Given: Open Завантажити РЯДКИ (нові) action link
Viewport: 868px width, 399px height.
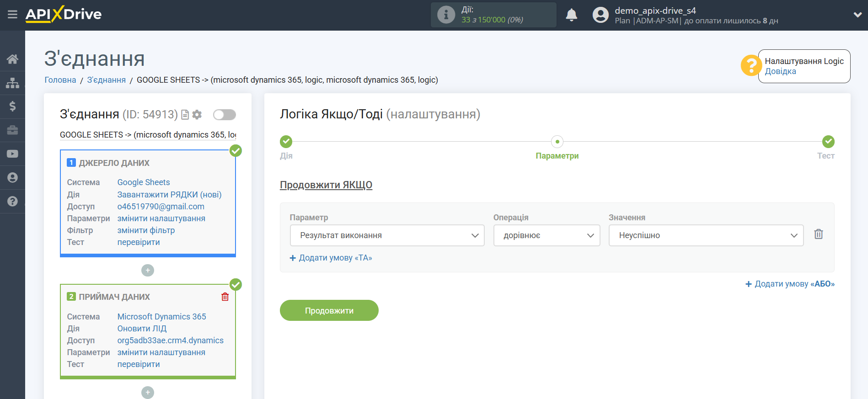Looking at the screenshot, I should coord(169,195).
